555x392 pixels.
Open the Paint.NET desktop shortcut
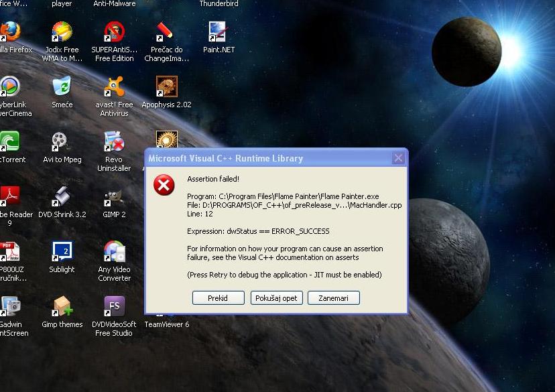[219, 31]
